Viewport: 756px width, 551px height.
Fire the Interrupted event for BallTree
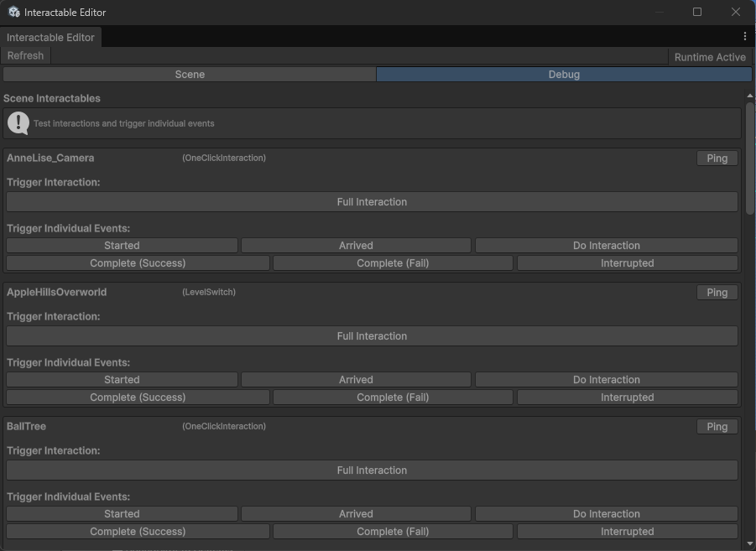[627, 531]
